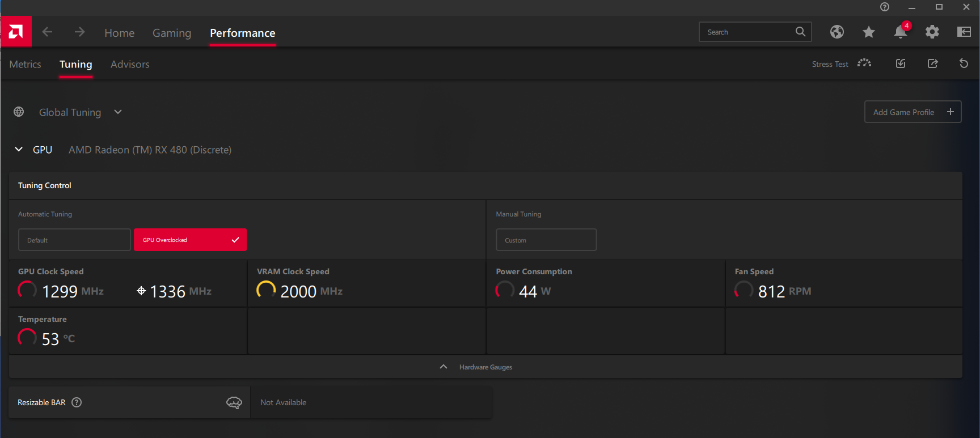Select Custom manual tuning
Viewport: 980px width, 438px height.
click(x=546, y=240)
